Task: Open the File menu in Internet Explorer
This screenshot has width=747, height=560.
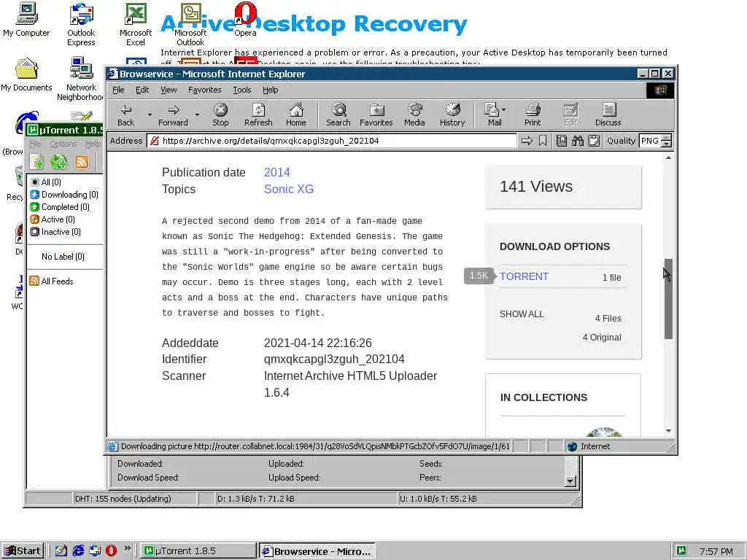Action: pos(118,90)
